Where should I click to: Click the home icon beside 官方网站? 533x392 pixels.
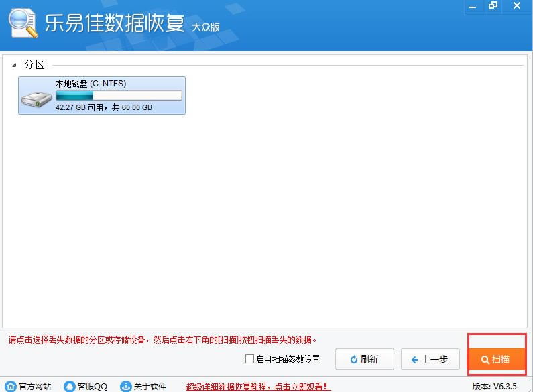click(11, 386)
